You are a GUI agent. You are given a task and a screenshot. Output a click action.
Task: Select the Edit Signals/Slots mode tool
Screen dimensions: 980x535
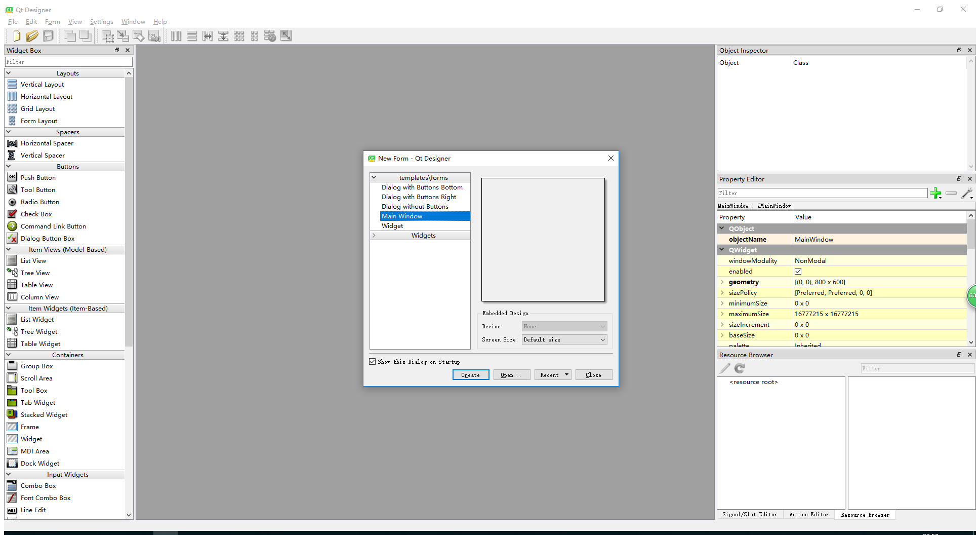(x=123, y=36)
